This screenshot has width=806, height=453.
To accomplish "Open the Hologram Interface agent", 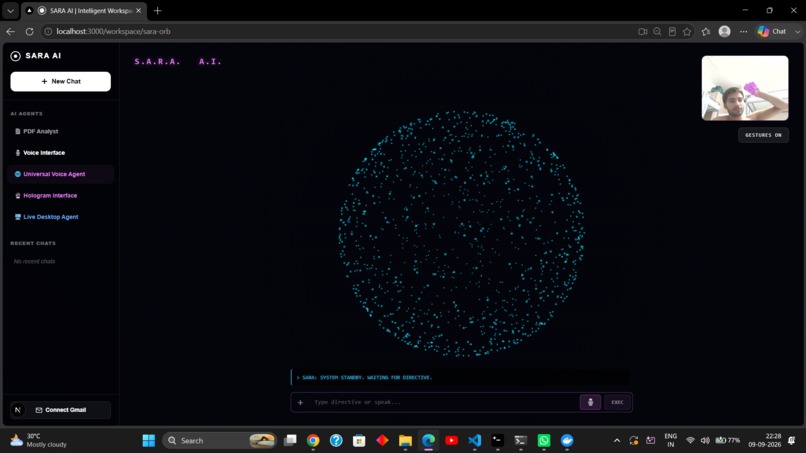I will [61, 195].
